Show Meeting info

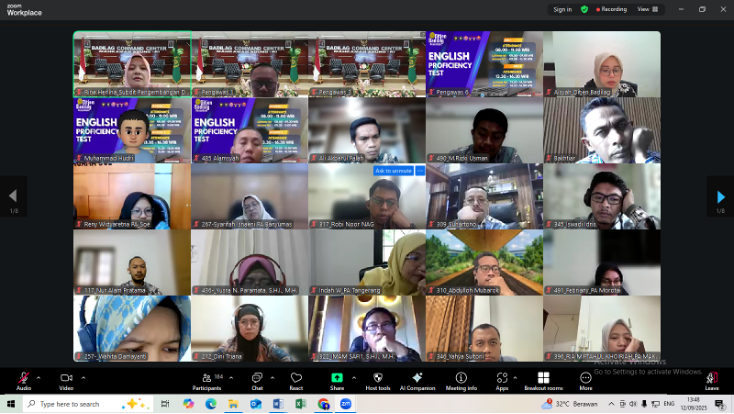click(x=461, y=380)
